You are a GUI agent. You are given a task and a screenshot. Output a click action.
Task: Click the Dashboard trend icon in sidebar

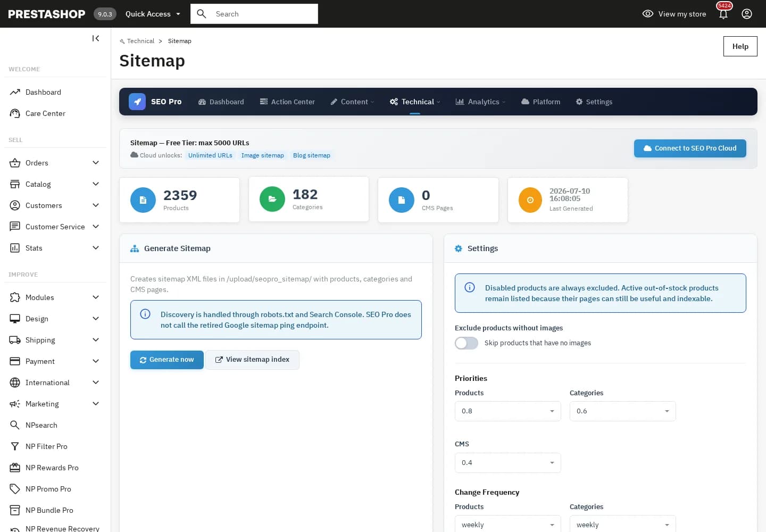click(15, 92)
